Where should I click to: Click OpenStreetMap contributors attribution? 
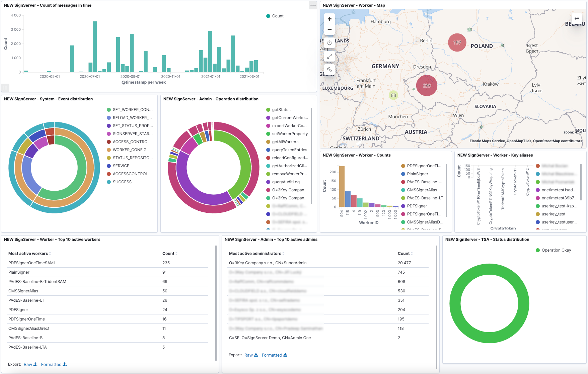pyautogui.click(x=558, y=141)
